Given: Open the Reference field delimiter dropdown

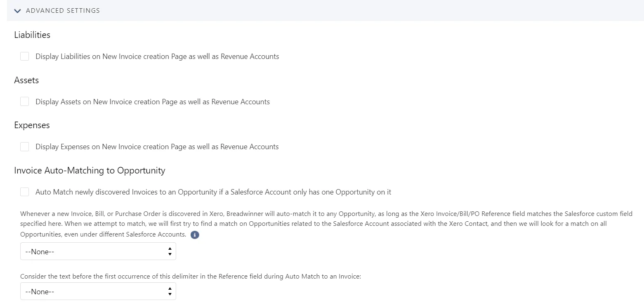Looking at the screenshot, I should pos(98,291).
